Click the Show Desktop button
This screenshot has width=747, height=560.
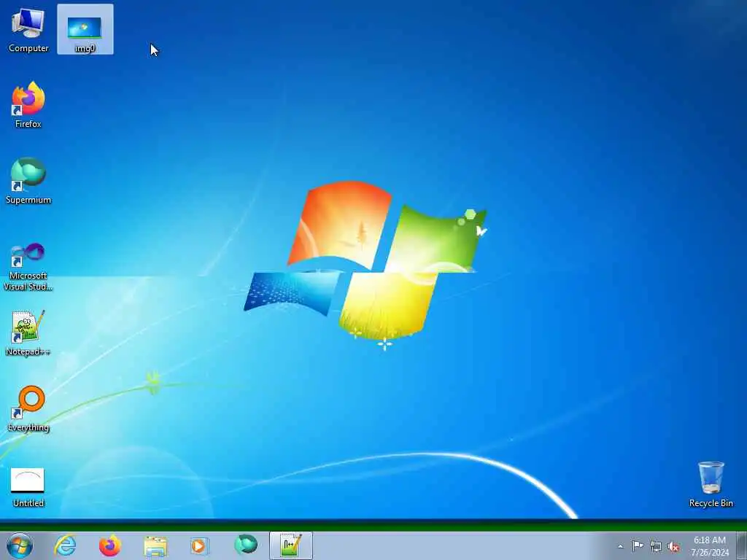click(x=742, y=545)
